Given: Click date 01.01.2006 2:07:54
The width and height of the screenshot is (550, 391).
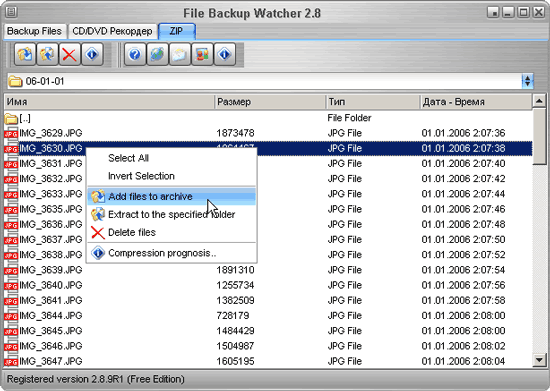Looking at the screenshot, I should coord(463,270).
